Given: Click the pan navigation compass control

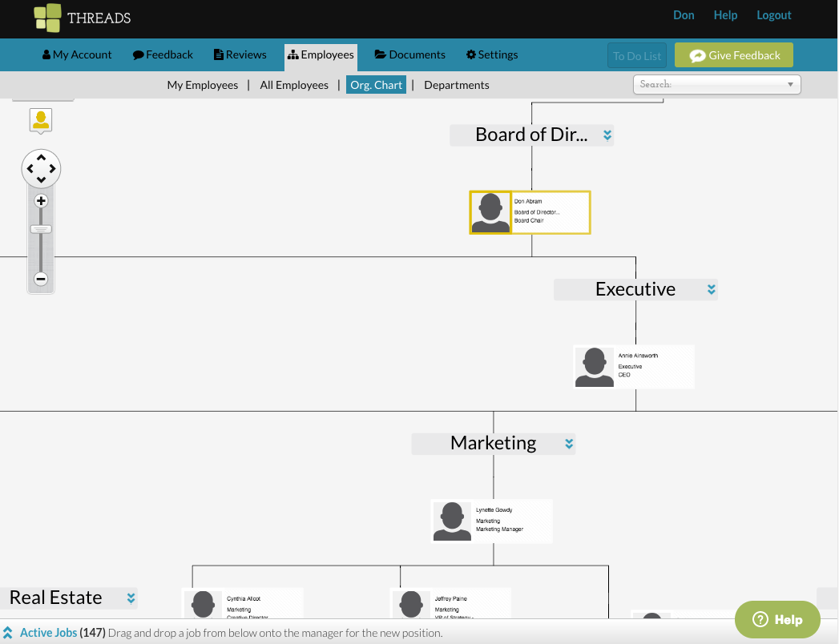Looking at the screenshot, I should coord(41,168).
